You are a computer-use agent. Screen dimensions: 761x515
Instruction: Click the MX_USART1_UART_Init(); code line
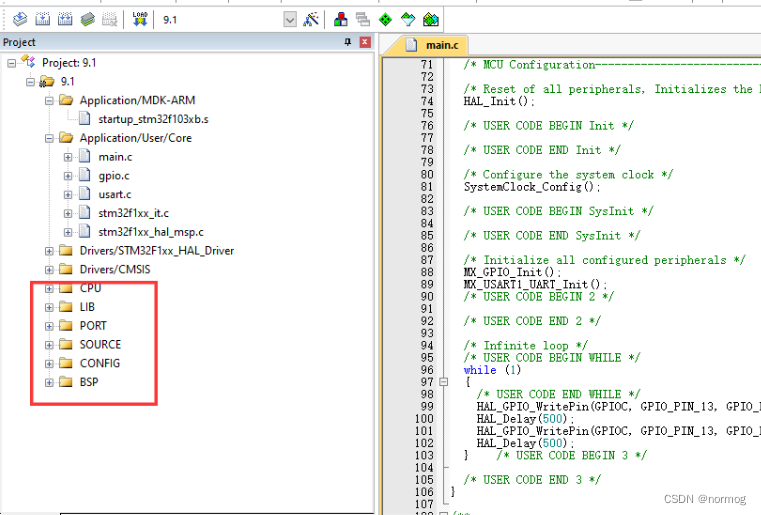[x=535, y=284]
